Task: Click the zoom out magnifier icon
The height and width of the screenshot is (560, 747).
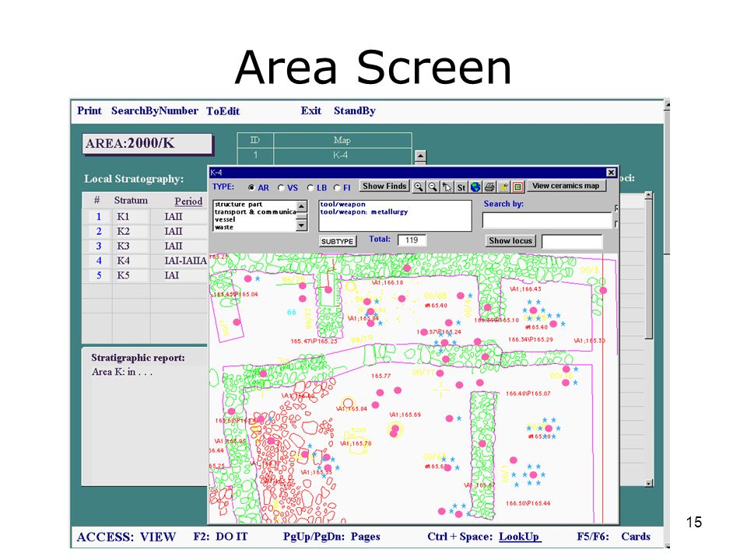Action: click(433, 187)
